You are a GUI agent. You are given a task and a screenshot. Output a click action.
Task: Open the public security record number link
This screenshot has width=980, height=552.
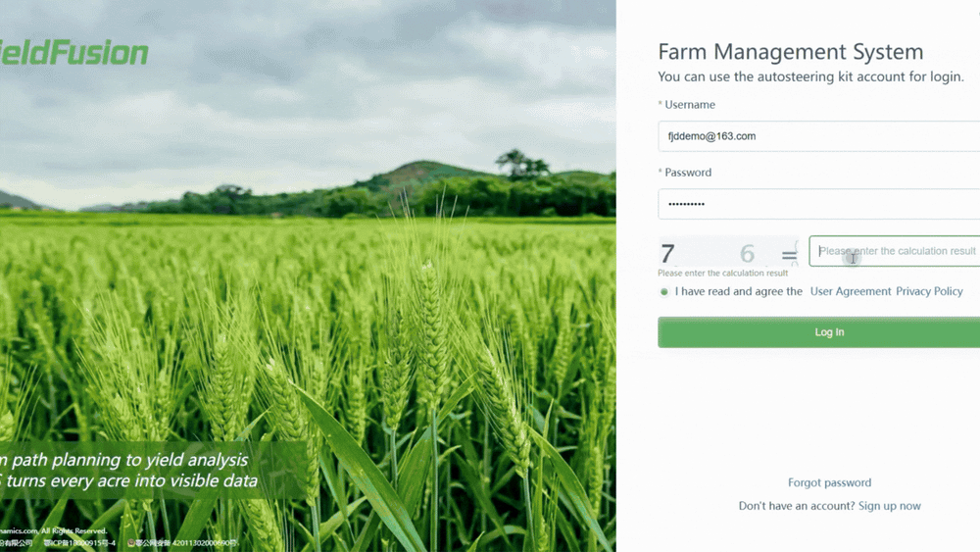click(186, 543)
